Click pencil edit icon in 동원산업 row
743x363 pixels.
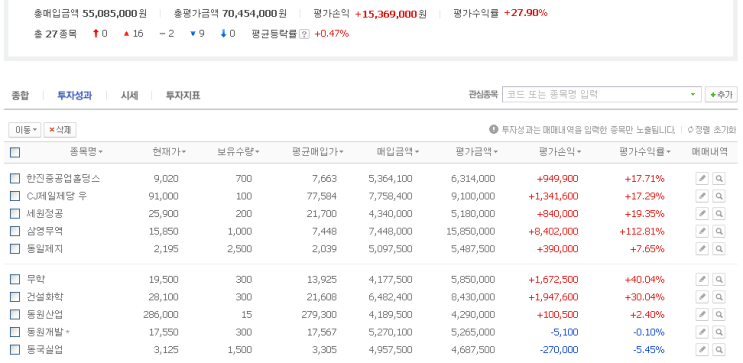point(702,315)
